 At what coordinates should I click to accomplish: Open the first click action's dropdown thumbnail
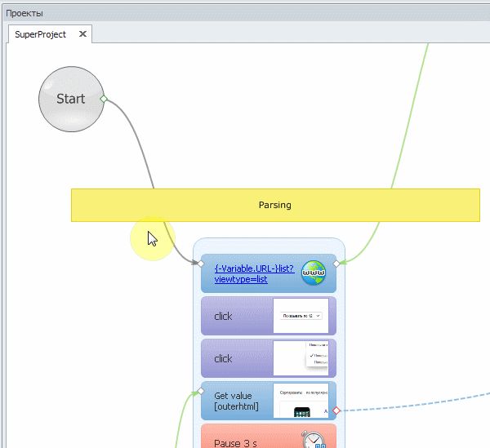301,316
